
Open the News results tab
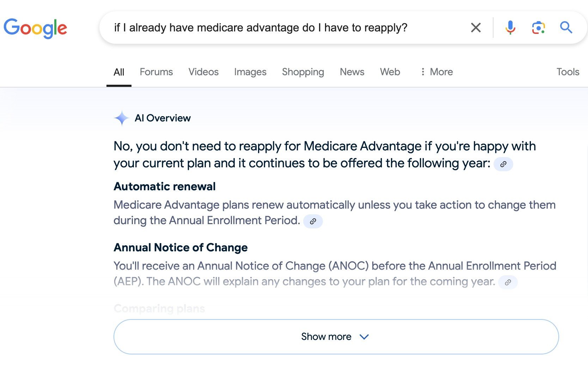coord(352,72)
